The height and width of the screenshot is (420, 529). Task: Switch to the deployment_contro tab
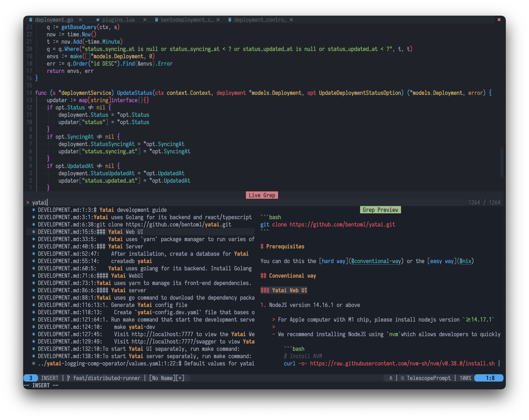tap(260, 20)
